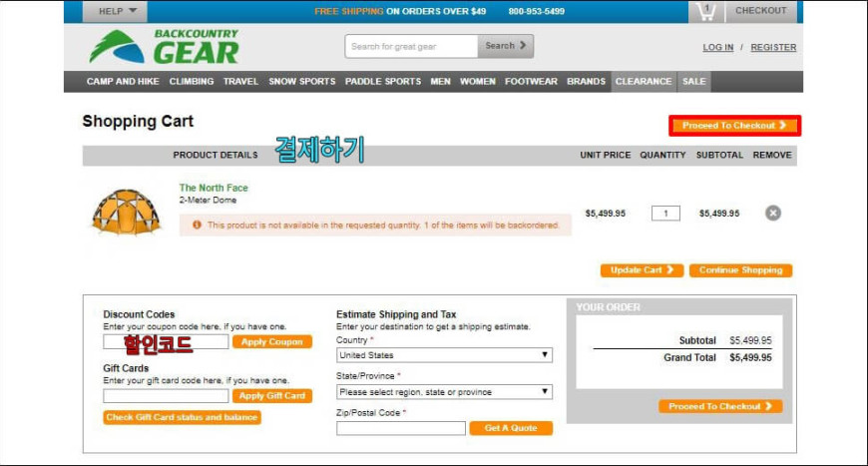Click the Backcountry Gear logo
Screen dimensions: 868x466
click(x=164, y=47)
